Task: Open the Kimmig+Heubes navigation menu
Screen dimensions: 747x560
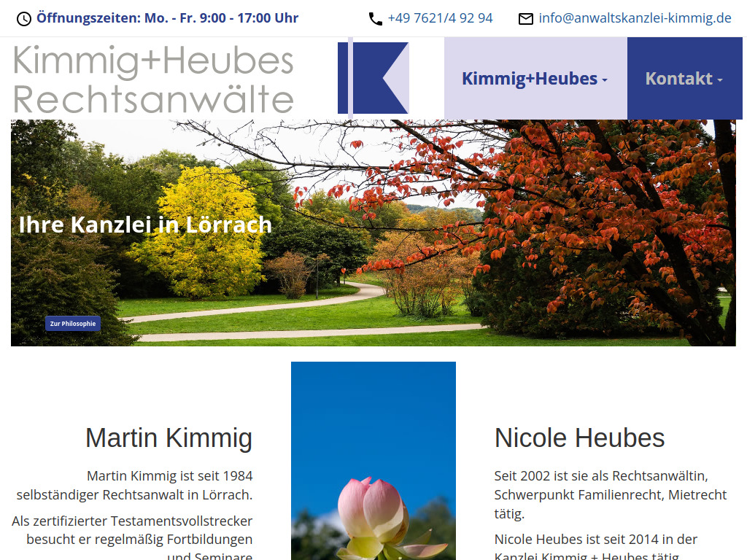Action: pyautogui.click(x=535, y=79)
